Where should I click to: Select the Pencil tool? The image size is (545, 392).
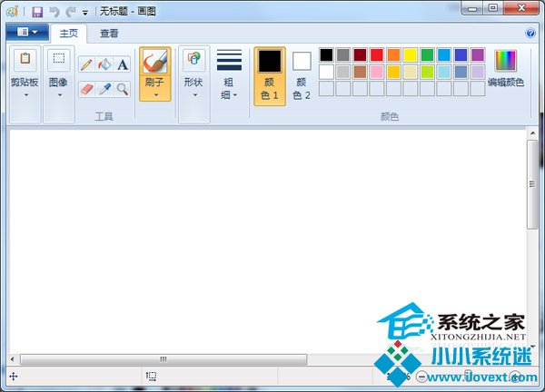(x=87, y=64)
